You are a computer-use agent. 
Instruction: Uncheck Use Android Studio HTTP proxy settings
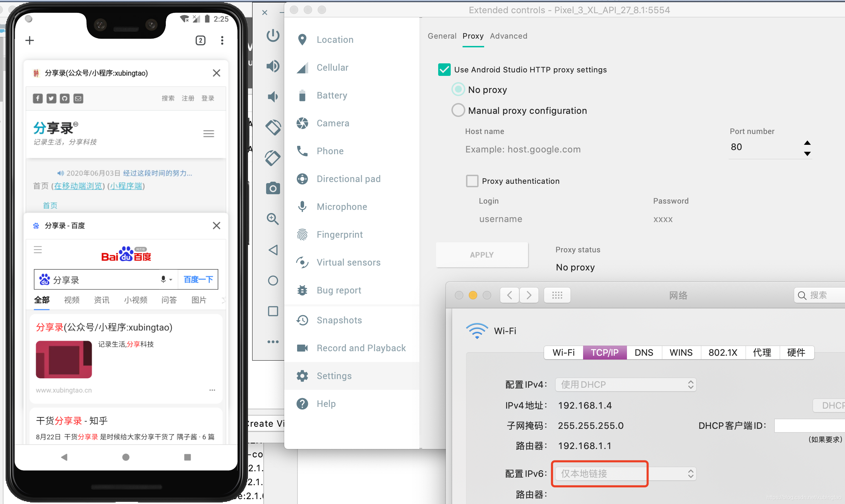point(444,70)
